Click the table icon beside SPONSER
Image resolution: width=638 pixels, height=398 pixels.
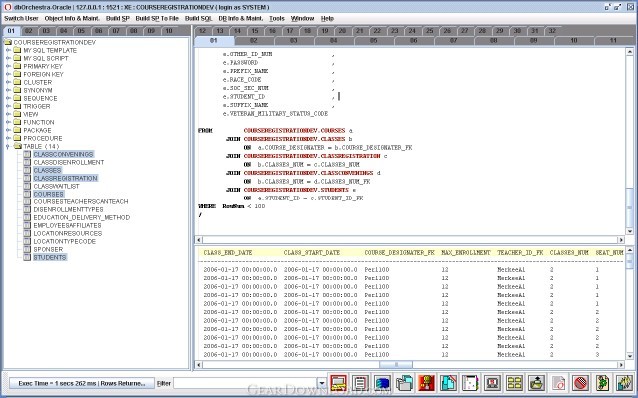coord(27,249)
